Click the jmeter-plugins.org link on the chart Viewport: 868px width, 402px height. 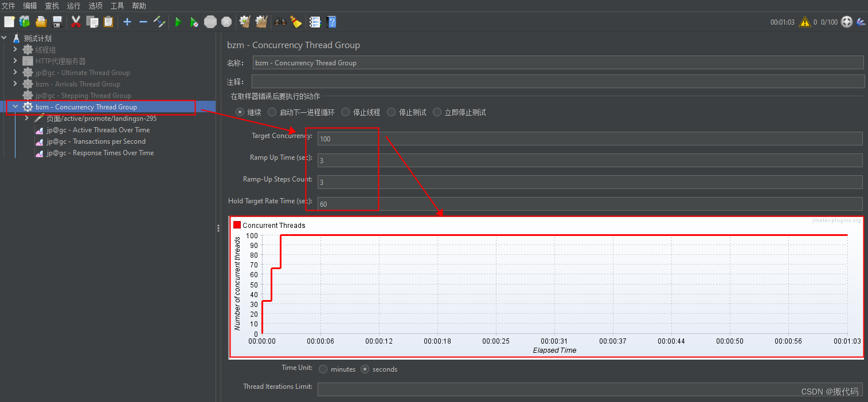tap(836, 220)
